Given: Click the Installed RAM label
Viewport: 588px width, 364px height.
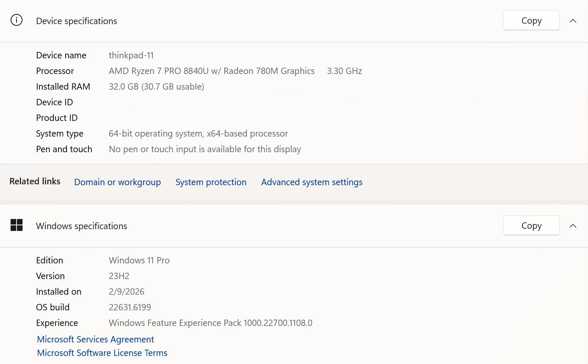Looking at the screenshot, I should pyautogui.click(x=63, y=86).
